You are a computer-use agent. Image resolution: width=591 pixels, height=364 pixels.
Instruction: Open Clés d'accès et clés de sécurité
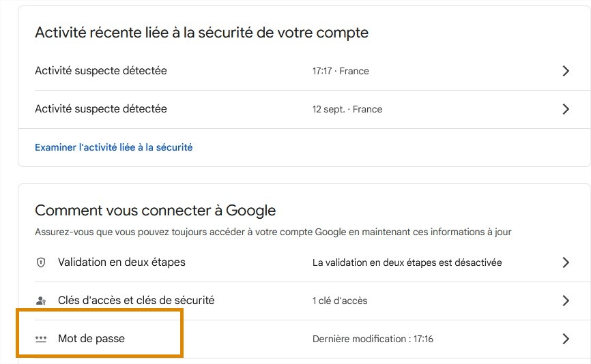[x=136, y=301]
